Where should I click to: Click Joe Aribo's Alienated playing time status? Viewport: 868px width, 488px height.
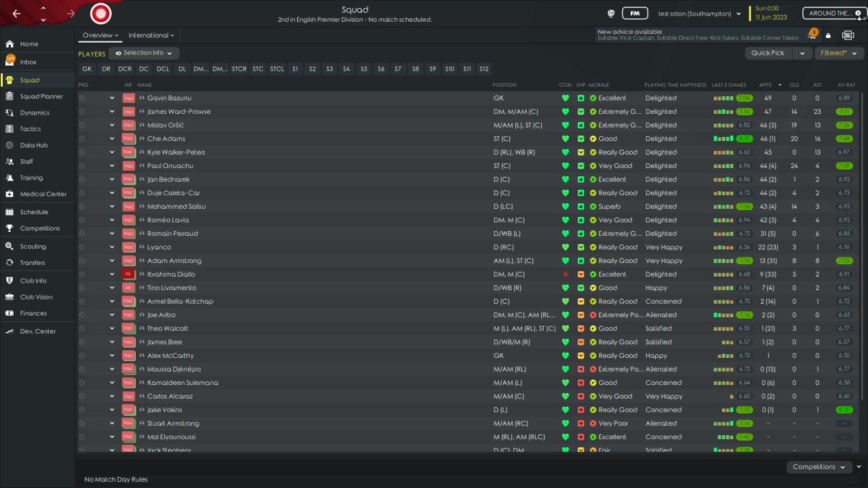coord(661,315)
